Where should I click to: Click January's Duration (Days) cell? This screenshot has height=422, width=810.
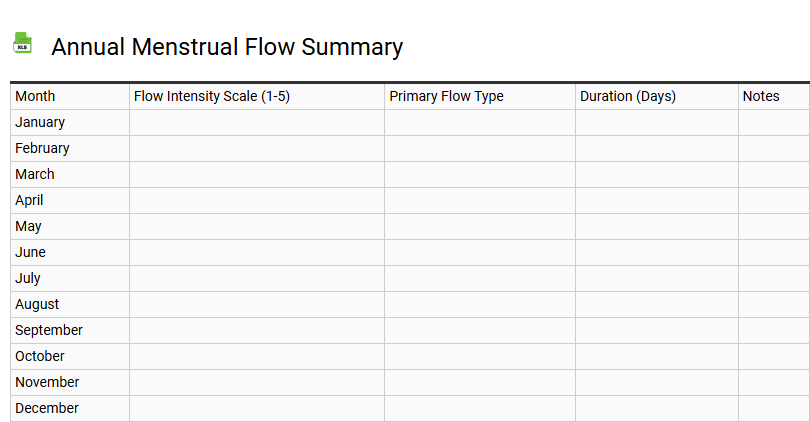(657, 122)
